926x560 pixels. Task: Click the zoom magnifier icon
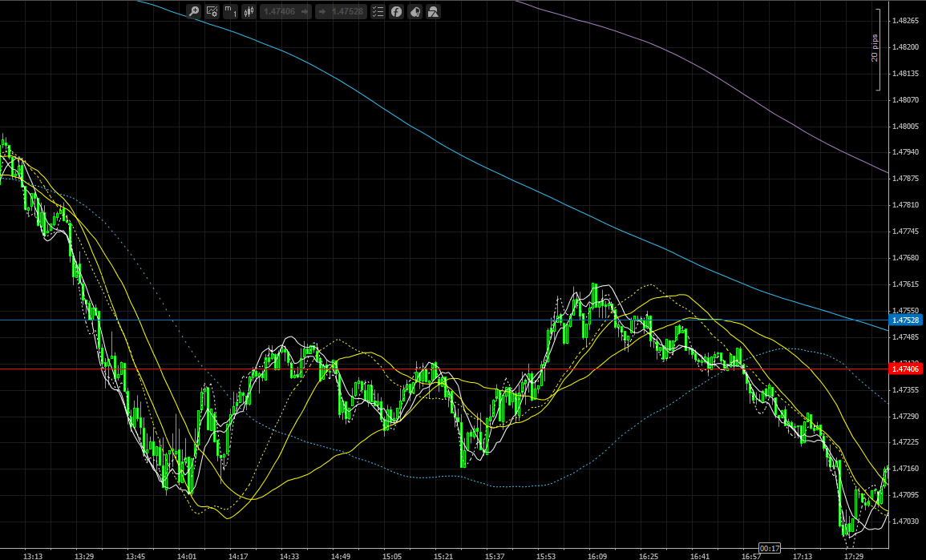[193, 11]
